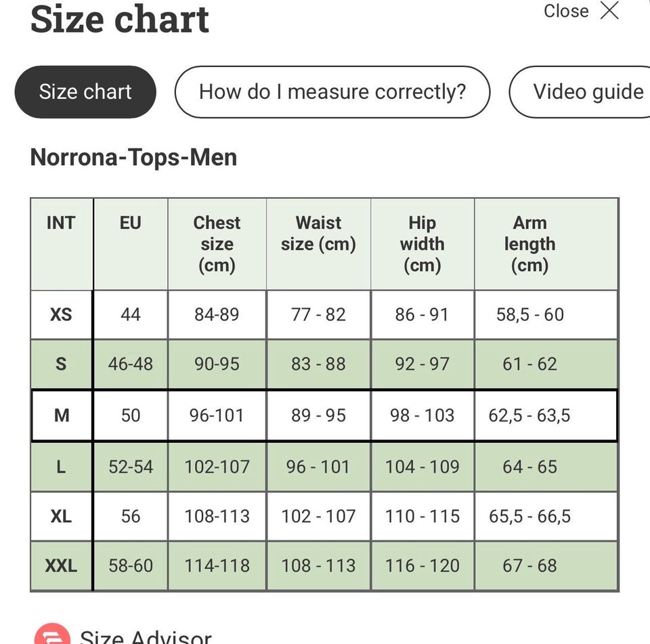The height and width of the screenshot is (644, 650).
Task: Click the Waist size column header
Action: pos(318,234)
